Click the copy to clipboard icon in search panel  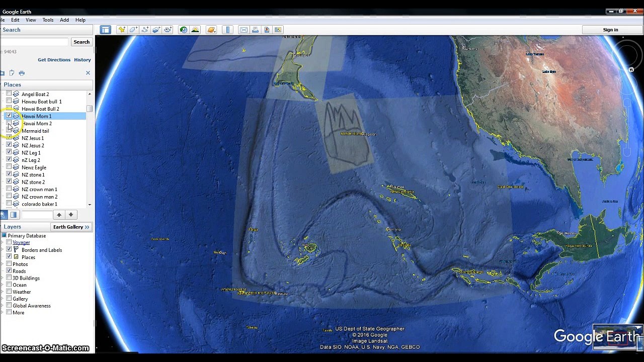[12, 73]
